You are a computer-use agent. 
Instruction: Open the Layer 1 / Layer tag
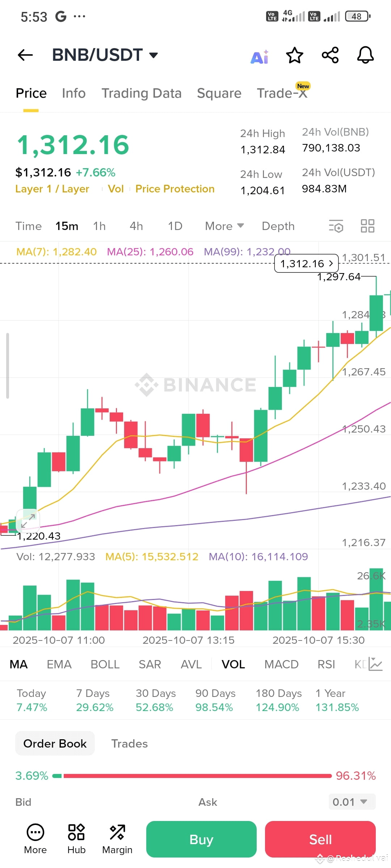52,189
